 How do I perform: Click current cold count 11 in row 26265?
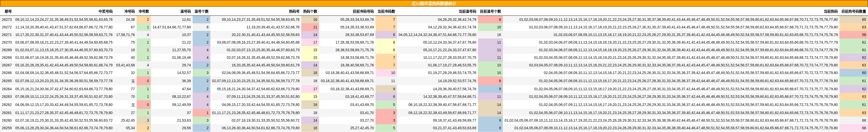[386, 81]
